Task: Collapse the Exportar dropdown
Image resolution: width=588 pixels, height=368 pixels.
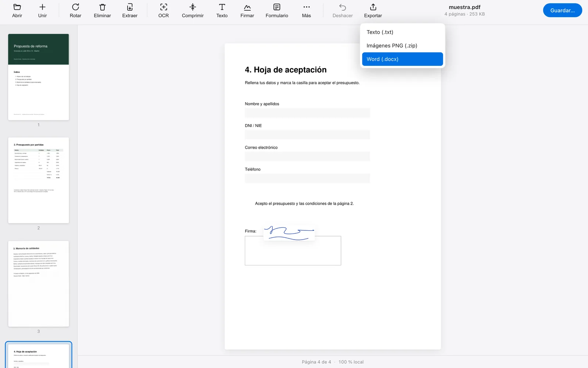Action: 373,11
